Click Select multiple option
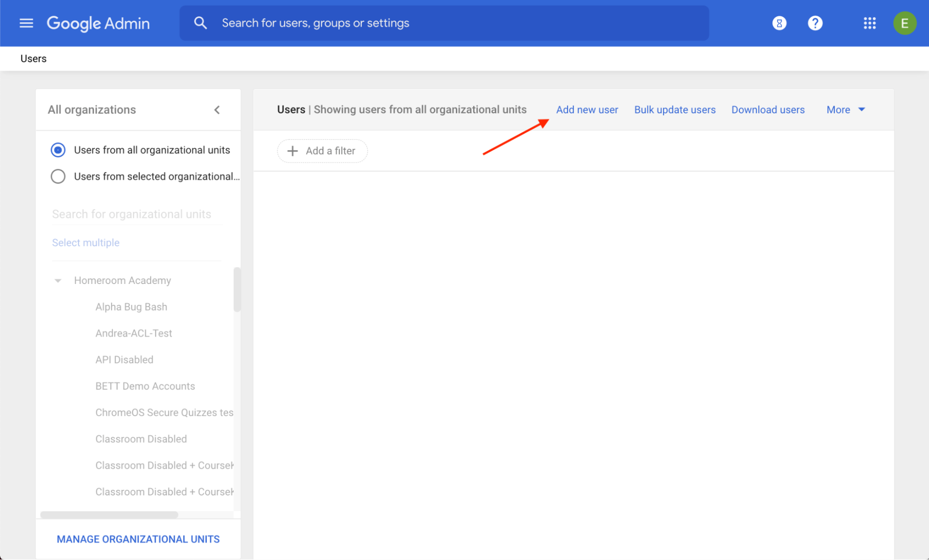929x560 pixels. coord(85,242)
